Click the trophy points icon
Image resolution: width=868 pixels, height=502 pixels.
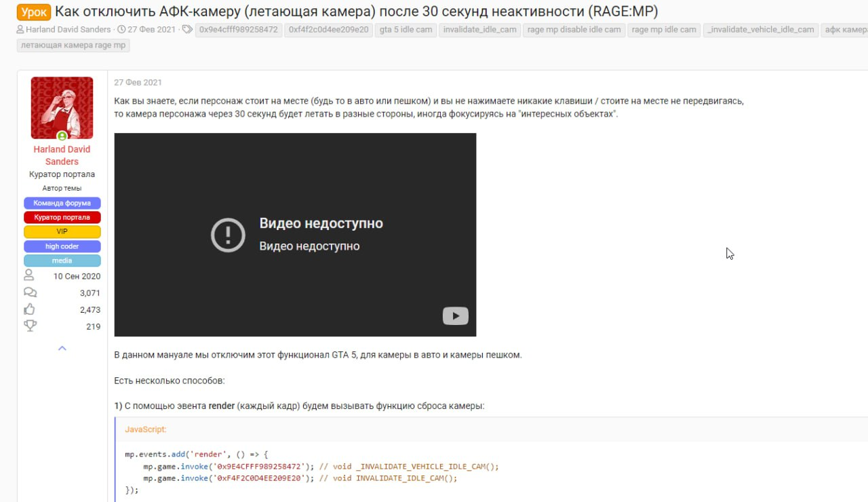30,326
